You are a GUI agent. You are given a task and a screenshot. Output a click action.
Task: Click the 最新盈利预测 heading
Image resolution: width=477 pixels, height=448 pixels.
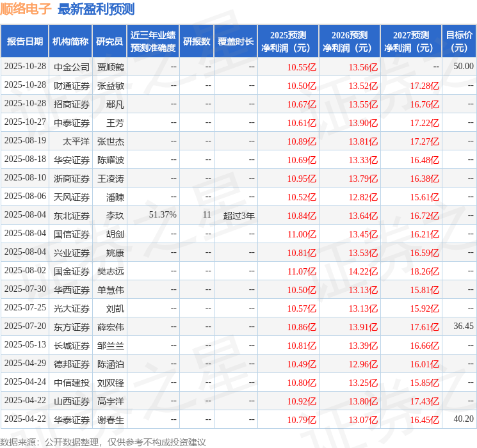[96, 9]
